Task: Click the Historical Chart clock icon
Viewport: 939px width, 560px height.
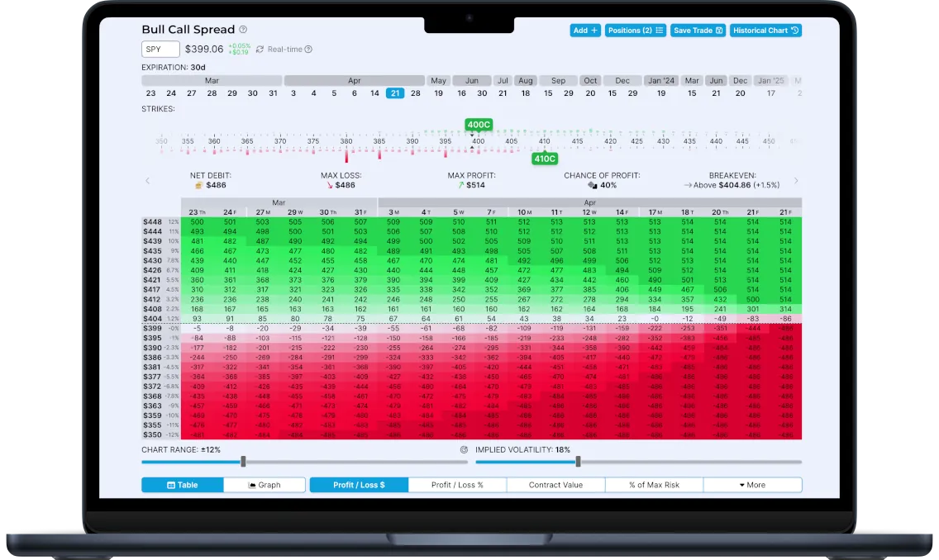Action: (x=794, y=30)
